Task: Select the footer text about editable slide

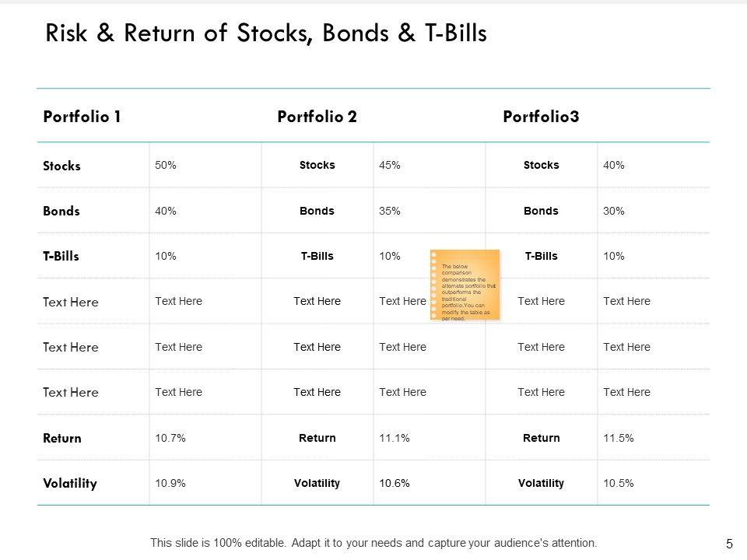Action: [373, 543]
